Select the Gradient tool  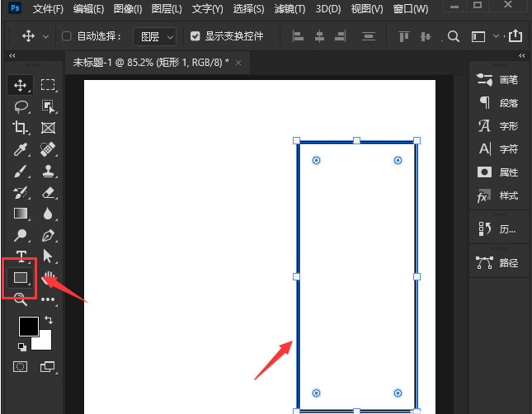[21, 214]
